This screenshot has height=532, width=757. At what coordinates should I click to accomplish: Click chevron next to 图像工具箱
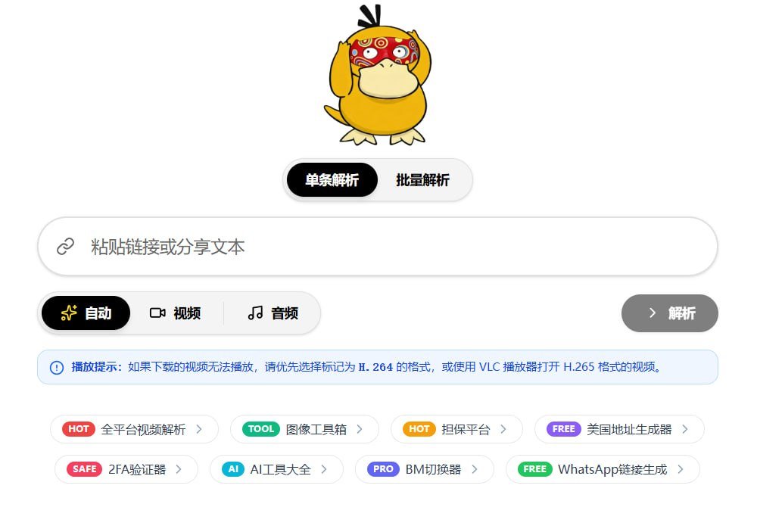coord(360,428)
